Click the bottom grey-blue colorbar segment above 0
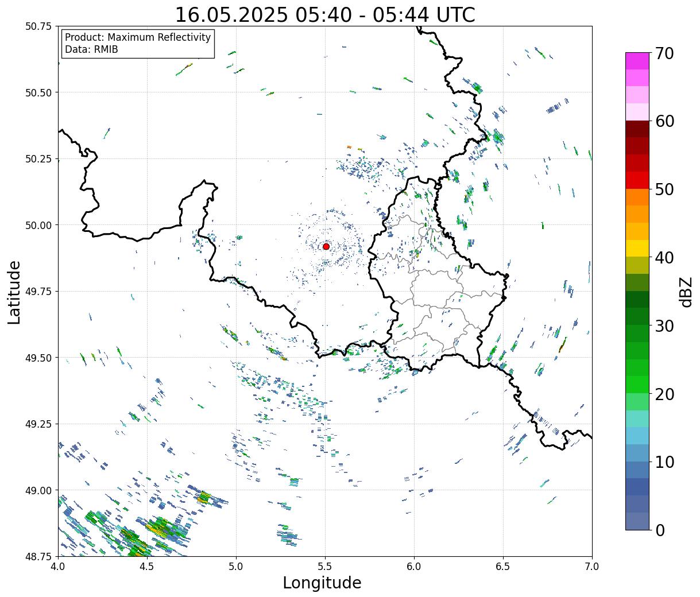Screen dimensions: 700x597 point(637,521)
